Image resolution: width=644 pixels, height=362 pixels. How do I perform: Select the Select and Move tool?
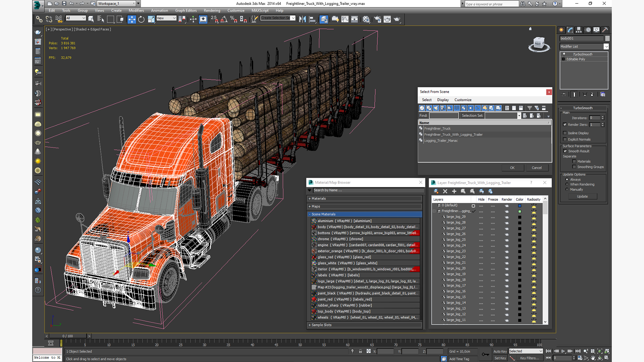click(x=131, y=19)
